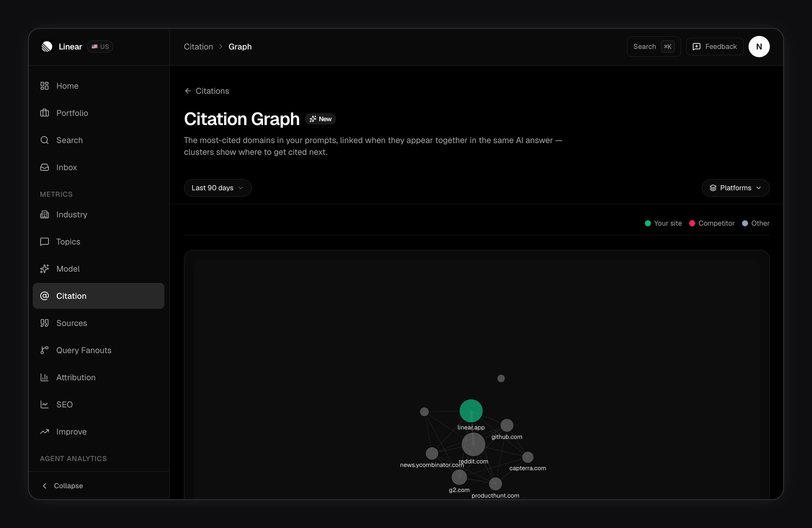
Task: Click the Attribution bar chart icon
Action: (x=45, y=377)
